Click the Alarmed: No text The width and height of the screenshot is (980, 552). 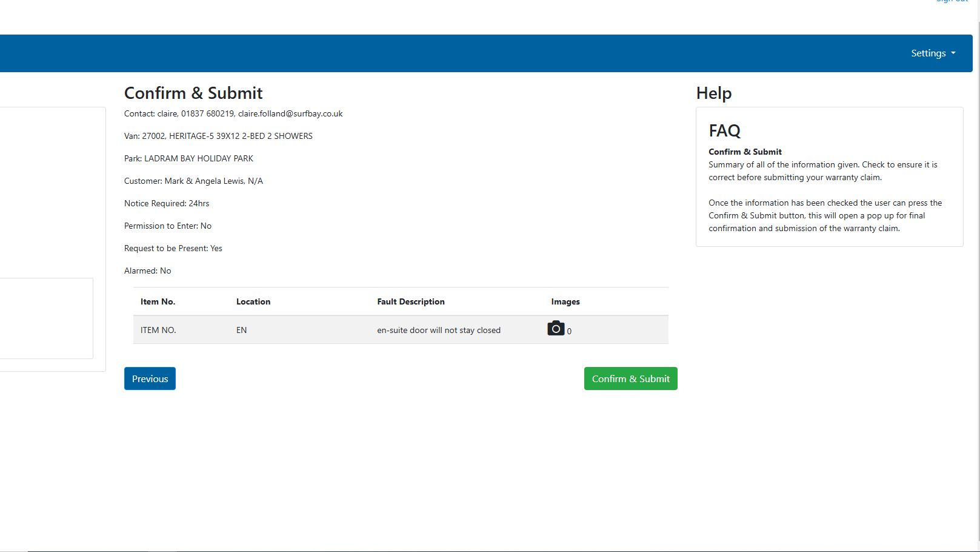tap(148, 271)
